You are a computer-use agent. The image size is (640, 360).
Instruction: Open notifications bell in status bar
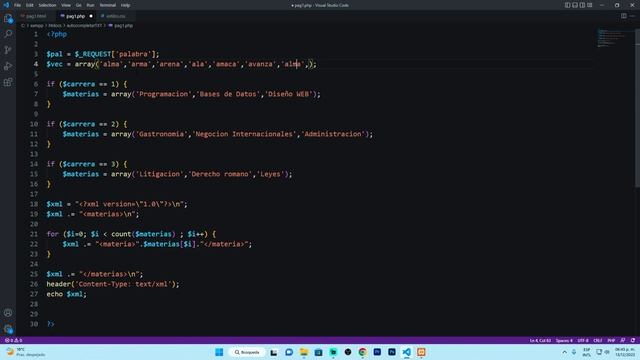pos(633,340)
